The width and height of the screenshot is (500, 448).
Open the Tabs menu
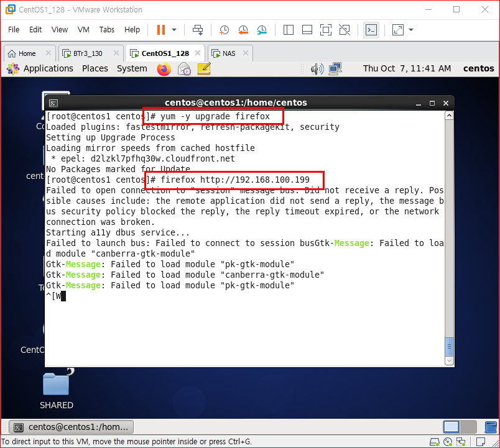coord(107,30)
